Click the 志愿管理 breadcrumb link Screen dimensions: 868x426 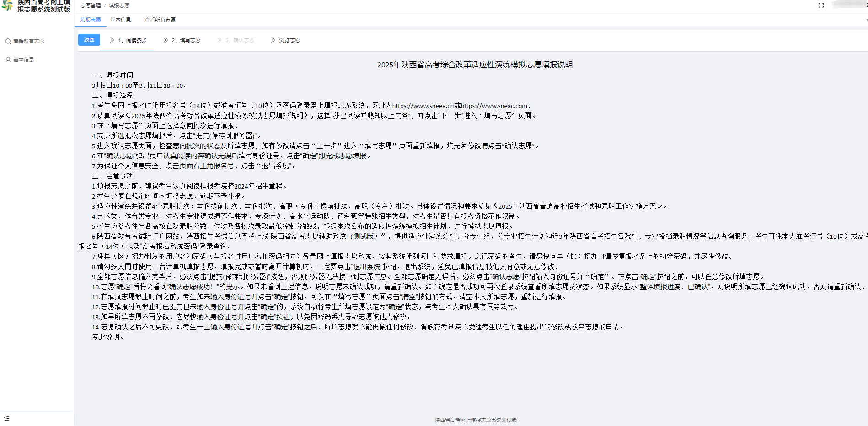click(91, 5)
